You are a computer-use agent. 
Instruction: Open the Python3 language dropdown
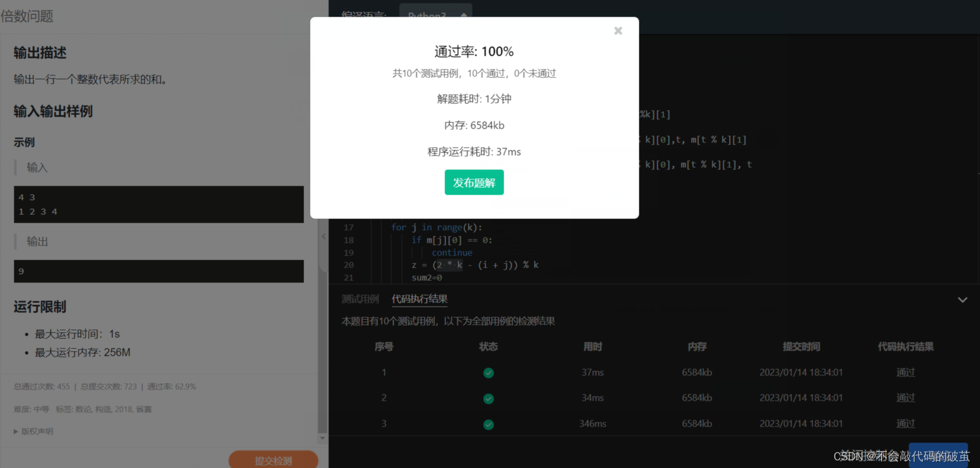point(435,14)
